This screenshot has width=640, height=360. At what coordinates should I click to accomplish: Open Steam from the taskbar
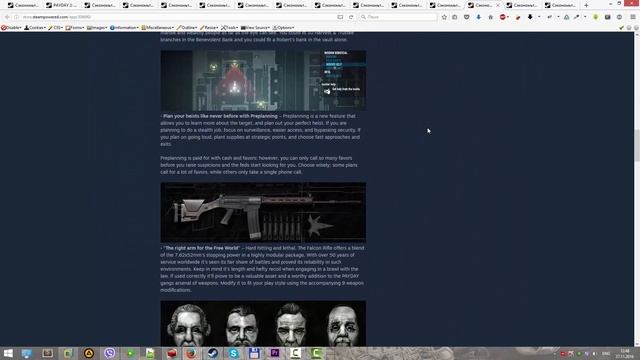point(212,353)
